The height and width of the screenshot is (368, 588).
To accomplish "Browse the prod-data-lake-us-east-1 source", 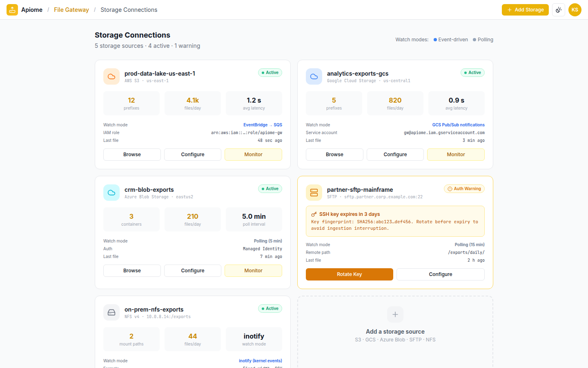I will tap(132, 155).
